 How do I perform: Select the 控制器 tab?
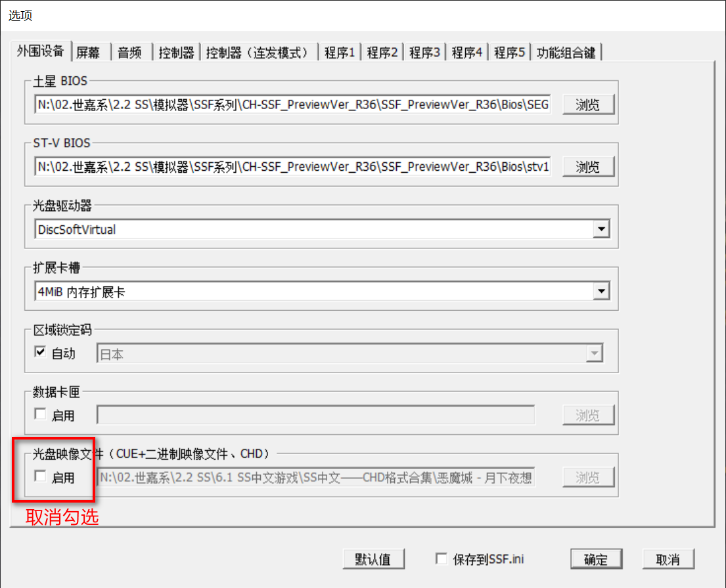point(176,53)
